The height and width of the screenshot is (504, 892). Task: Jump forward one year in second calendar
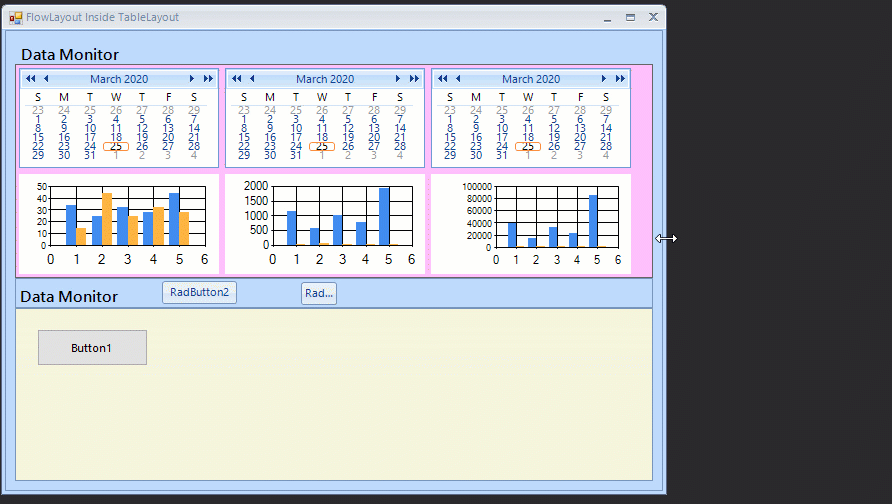(414, 79)
